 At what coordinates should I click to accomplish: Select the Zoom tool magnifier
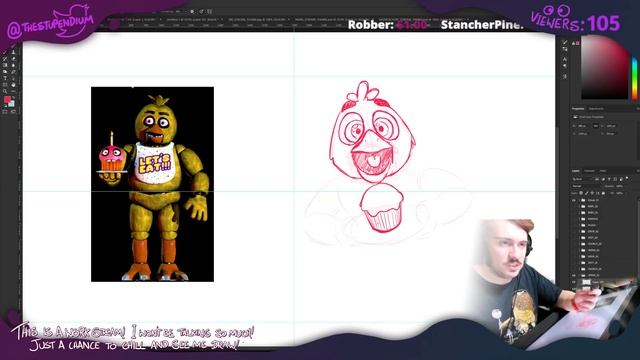point(5,91)
